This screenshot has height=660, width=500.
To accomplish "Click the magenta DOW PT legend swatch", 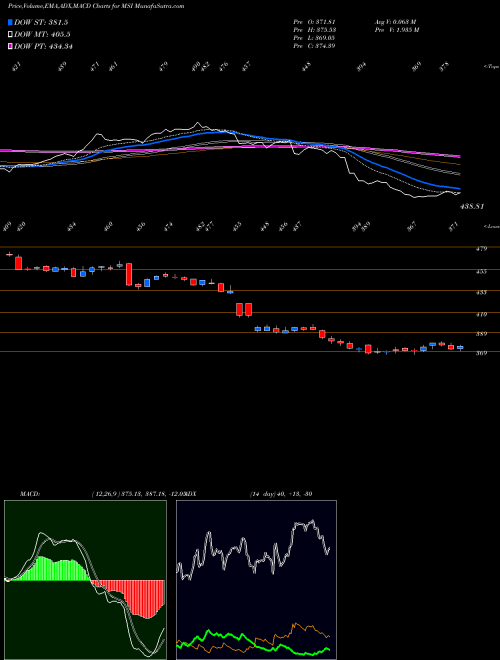I will (10, 46).
